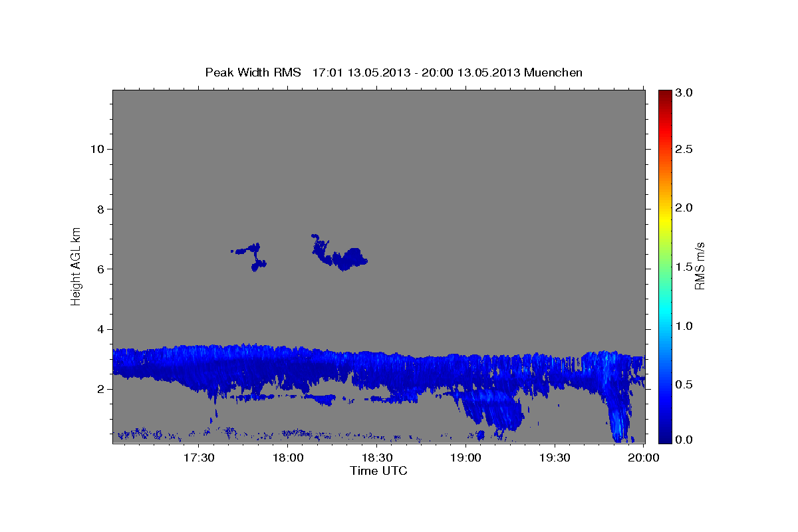Click the height tick label 2
Screen dimensions: 798x532
point(99,389)
